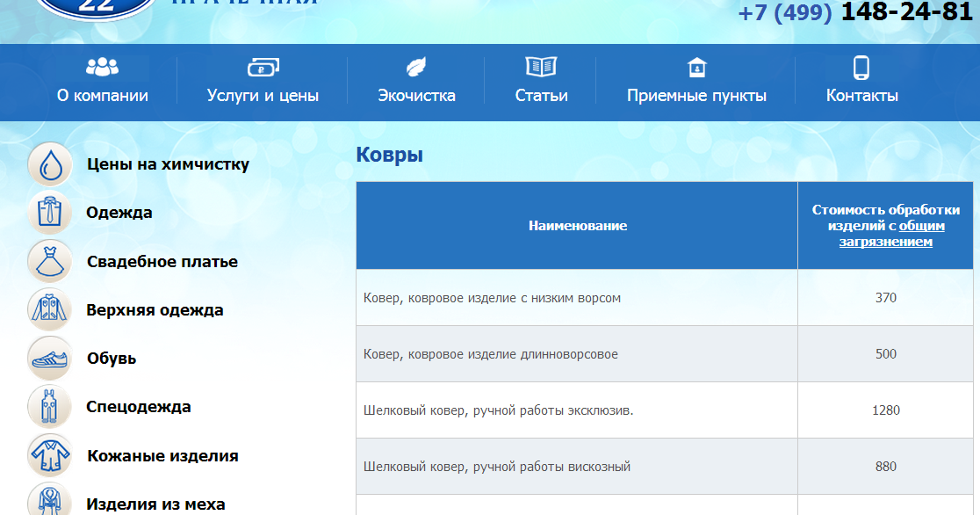The height and width of the screenshot is (515, 980).
Task: Open the Контакты page
Action: (861, 96)
